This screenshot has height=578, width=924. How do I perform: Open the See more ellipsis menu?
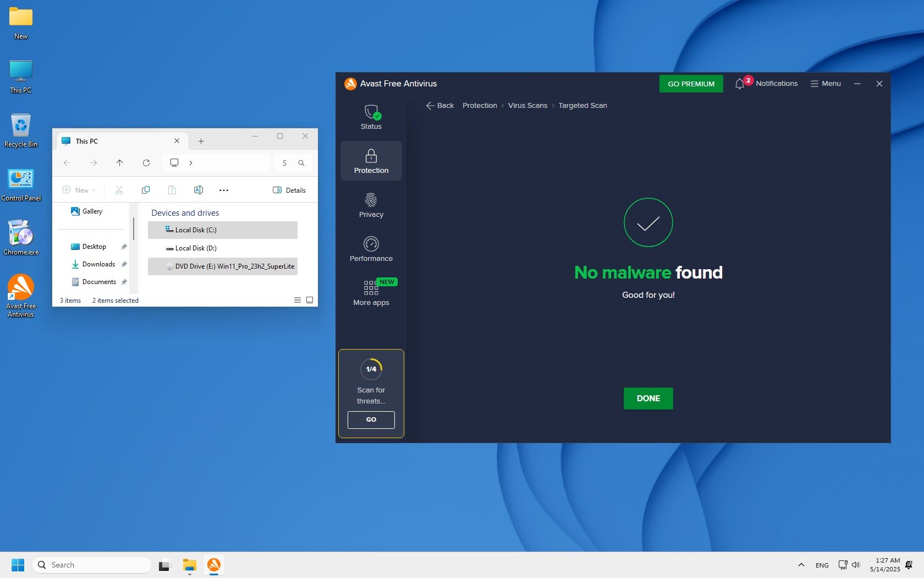click(x=224, y=190)
